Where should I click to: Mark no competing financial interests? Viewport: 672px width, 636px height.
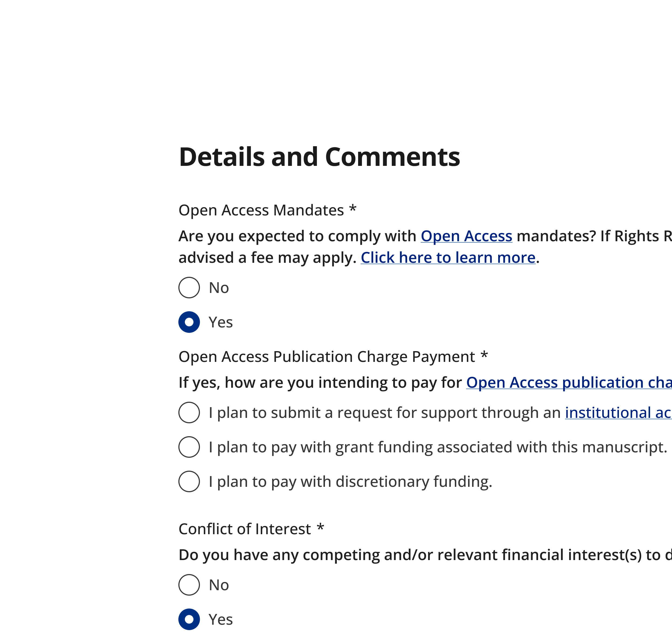click(x=189, y=585)
